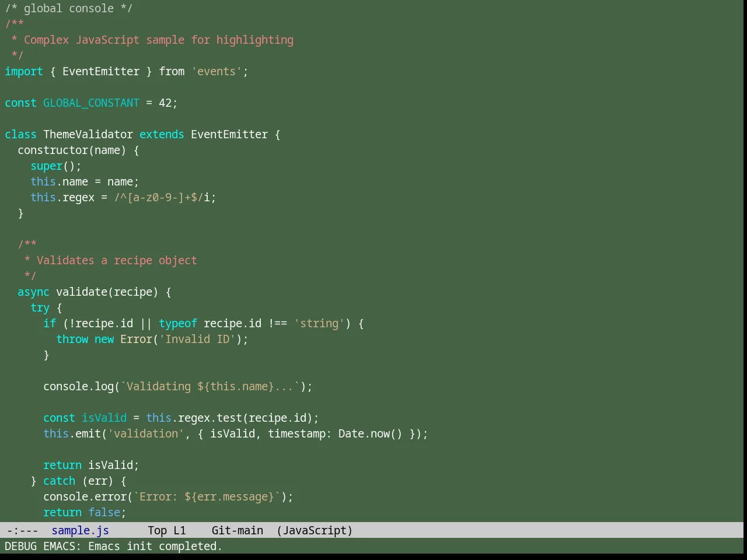This screenshot has width=747, height=560.
Task: Click the (JavaScript) major mode indicator
Action: click(x=315, y=530)
